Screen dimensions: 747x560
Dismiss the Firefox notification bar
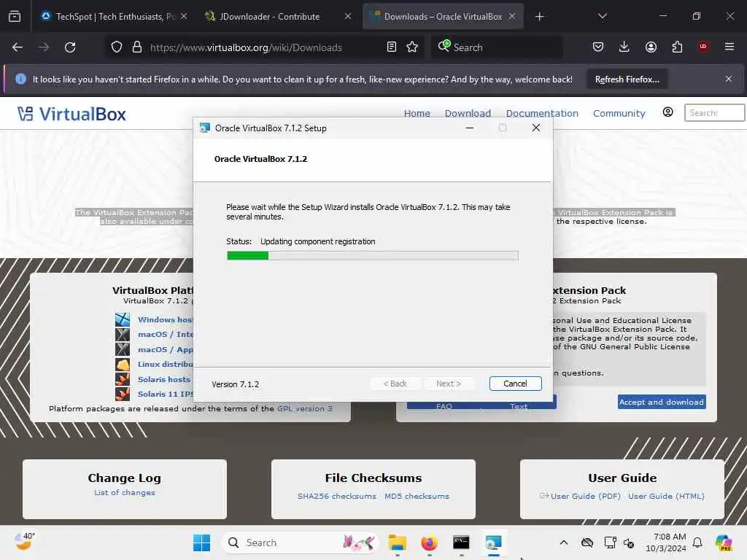coord(729,79)
